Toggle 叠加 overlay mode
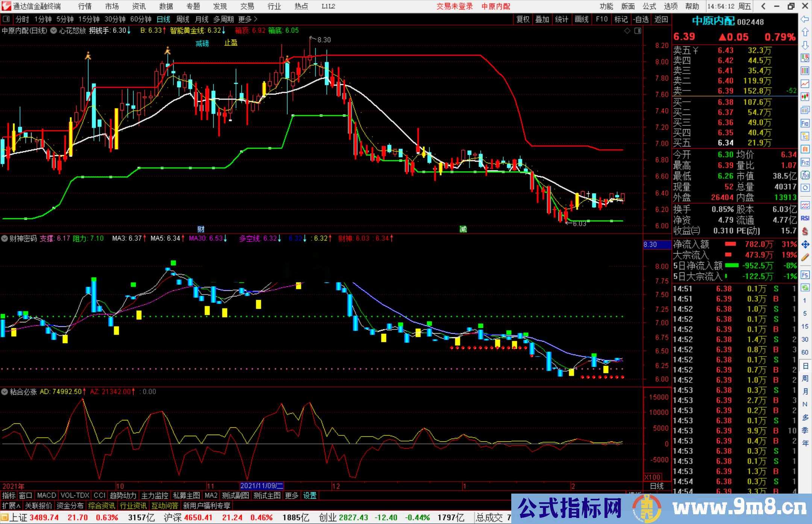The image size is (812, 524). coord(542,19)
